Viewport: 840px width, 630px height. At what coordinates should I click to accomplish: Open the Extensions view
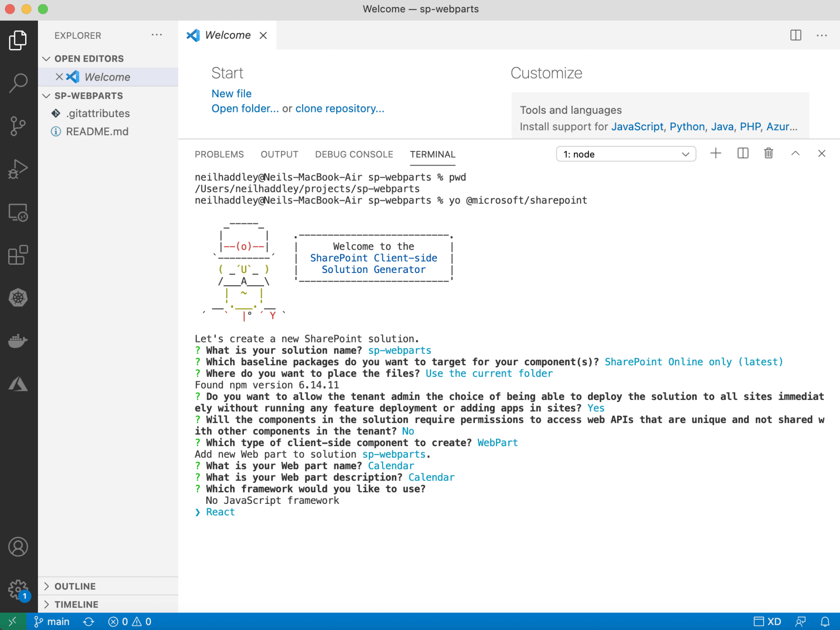pyautogui.click(x=18, y=255)
